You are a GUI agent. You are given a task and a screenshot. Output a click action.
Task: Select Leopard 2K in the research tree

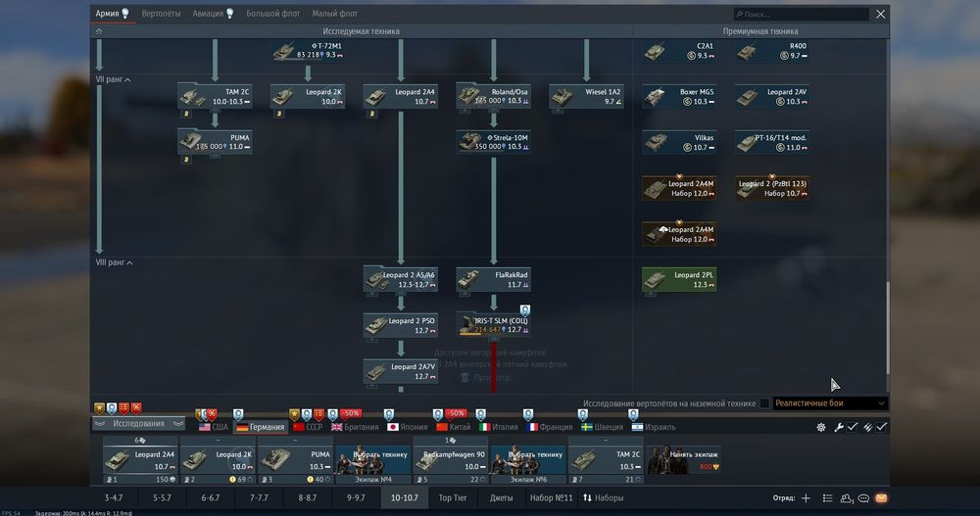[x=308, y=96]
